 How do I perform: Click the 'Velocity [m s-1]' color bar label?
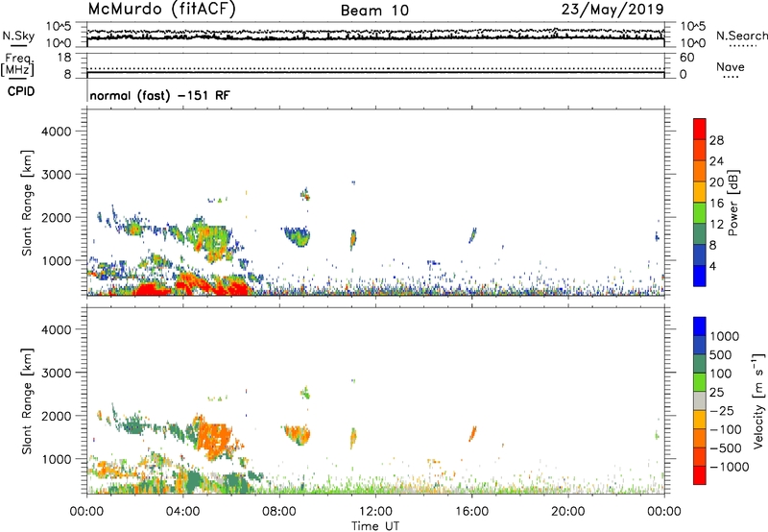pyautogui.click(x=758, y=400)
